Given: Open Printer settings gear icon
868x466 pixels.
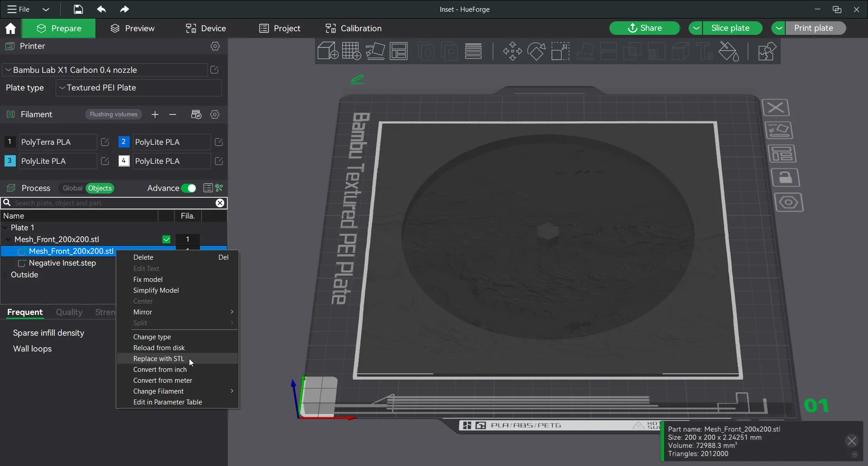Looking at the screenshot, I should click(x=215, y=46).
